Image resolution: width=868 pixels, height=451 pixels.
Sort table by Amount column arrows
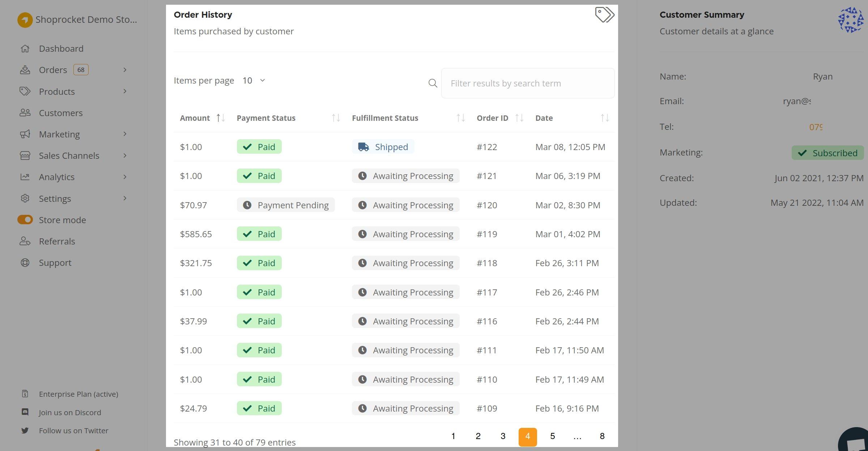(221, 118)
